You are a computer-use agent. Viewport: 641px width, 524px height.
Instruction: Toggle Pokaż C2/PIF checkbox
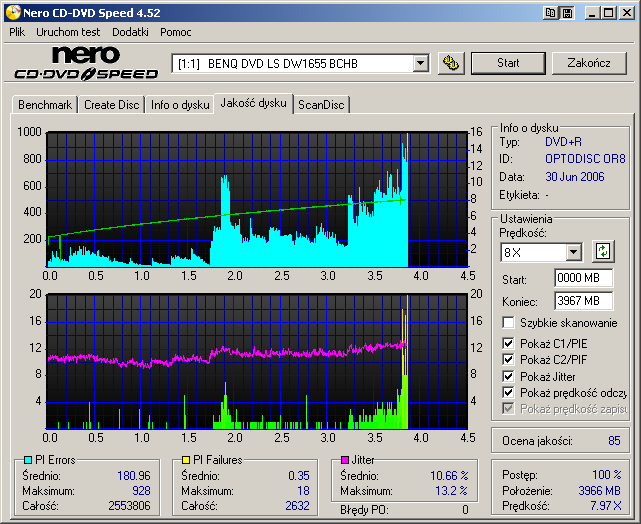pos(508,360)
